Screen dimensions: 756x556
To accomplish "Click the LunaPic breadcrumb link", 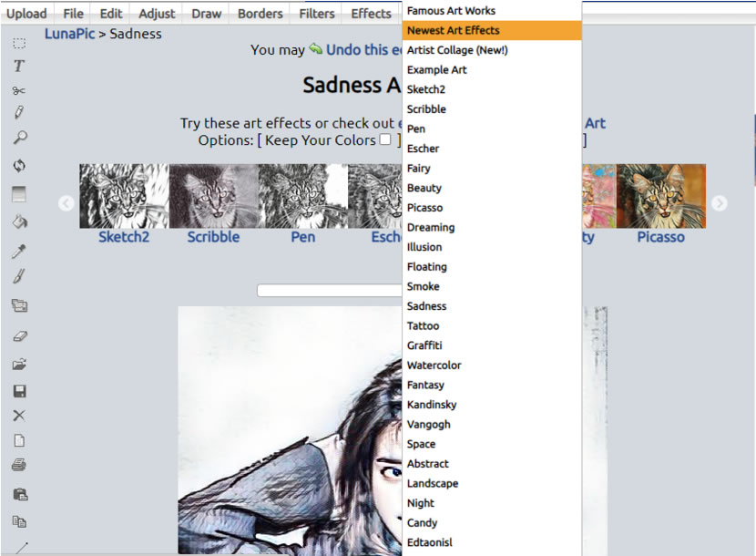I will (x=69, y=34).
